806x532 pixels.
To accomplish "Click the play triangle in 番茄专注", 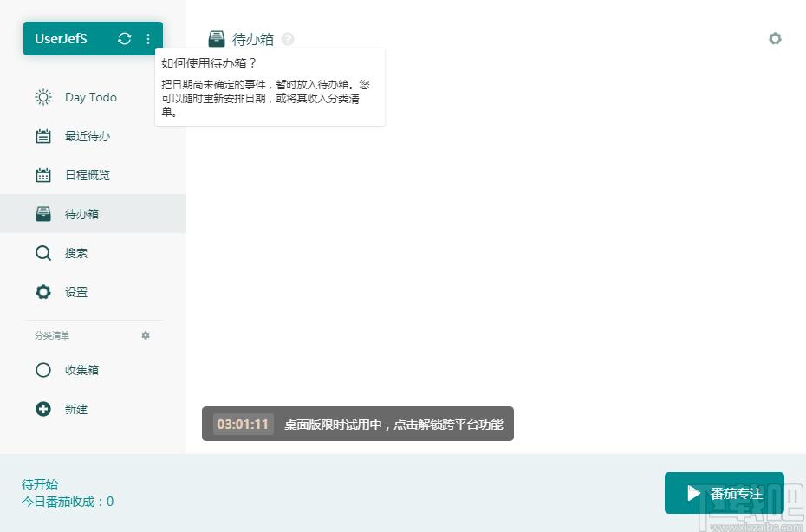I will (x=693, y=493).
